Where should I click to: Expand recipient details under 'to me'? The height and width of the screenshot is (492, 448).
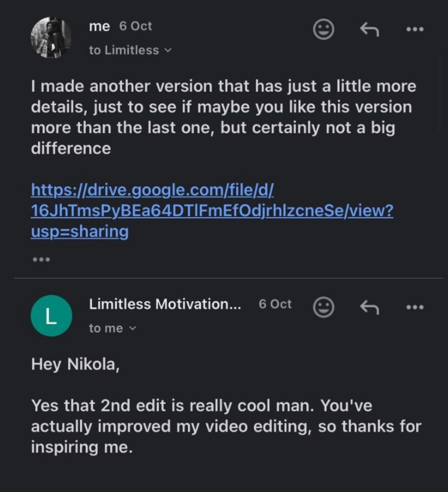113,328
